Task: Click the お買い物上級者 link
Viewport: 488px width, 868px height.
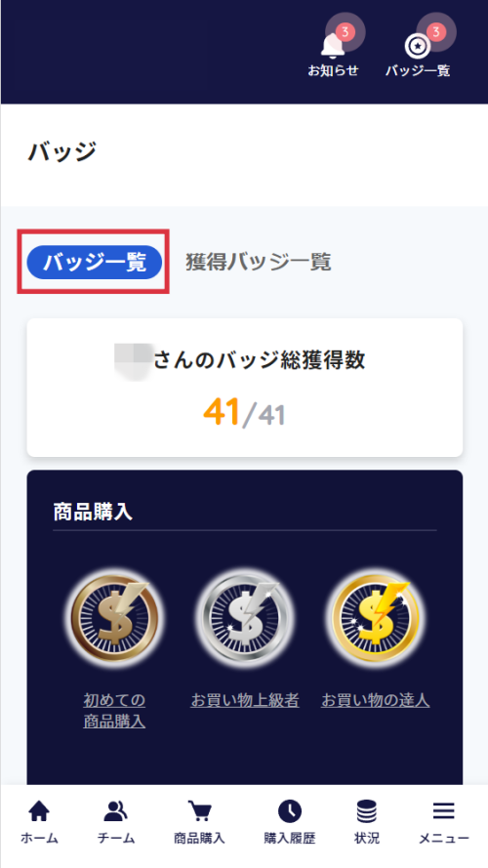Action: (x=245, y=701)
